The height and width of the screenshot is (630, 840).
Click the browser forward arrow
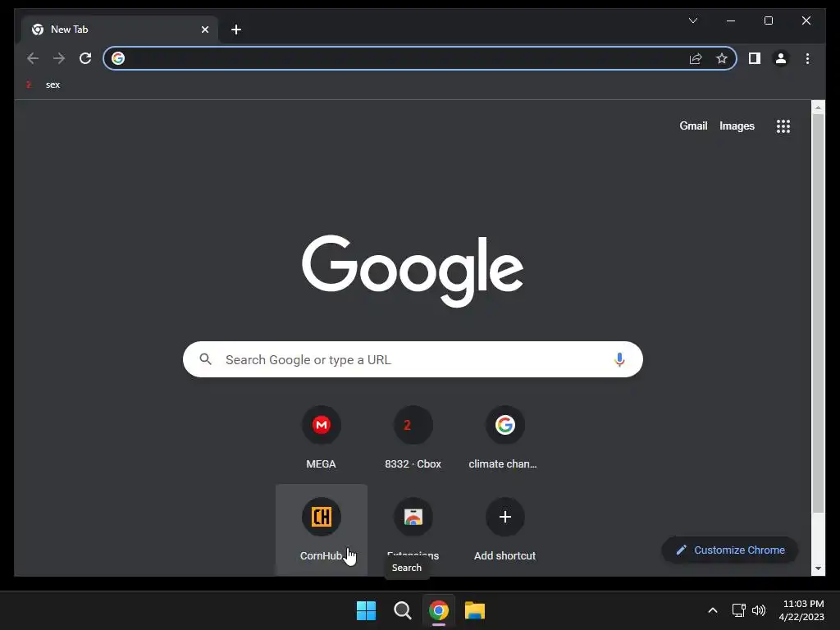coord(59,58)
